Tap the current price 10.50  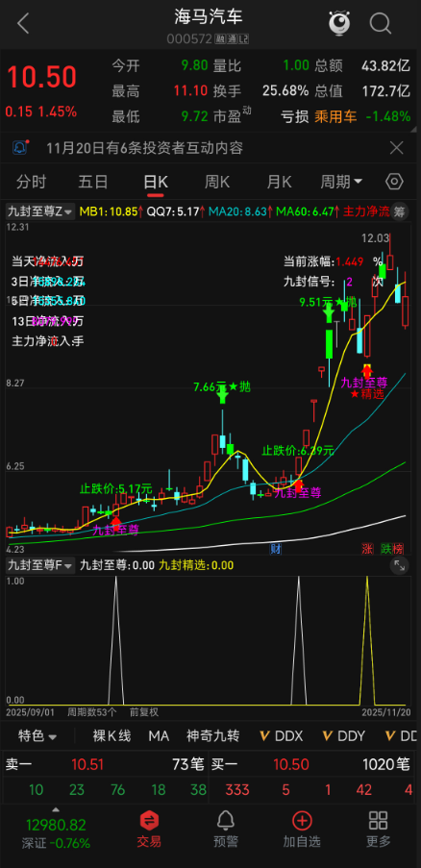pos(41,78)
